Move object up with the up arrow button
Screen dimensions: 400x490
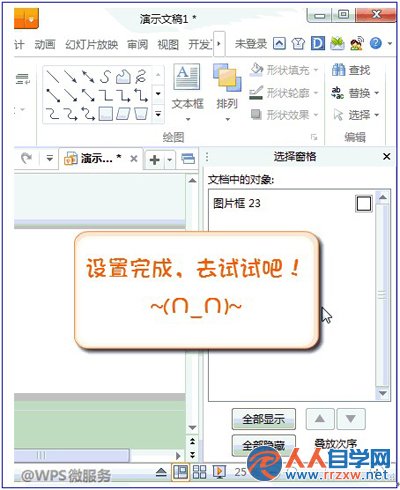coord(320,419)
